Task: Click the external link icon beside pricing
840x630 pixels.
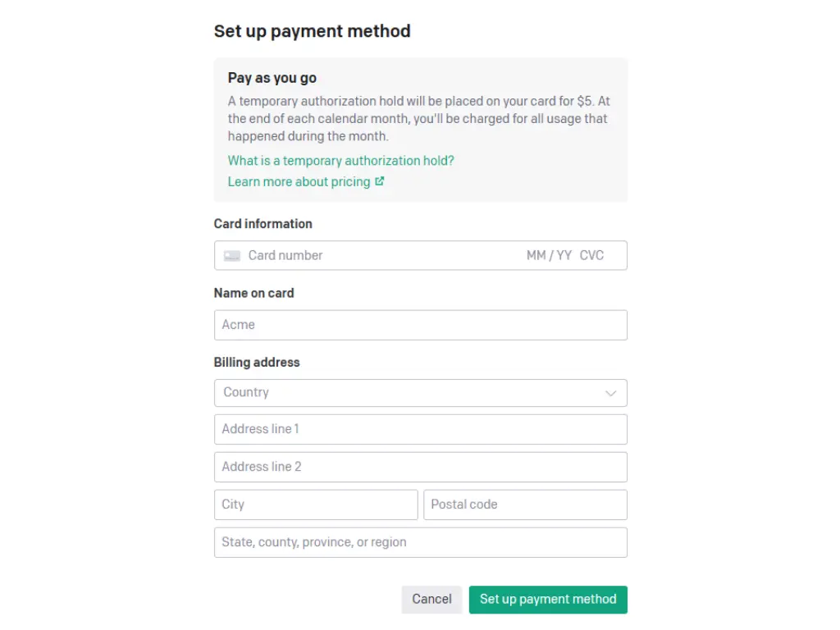Action: click(x=380, y=181)
